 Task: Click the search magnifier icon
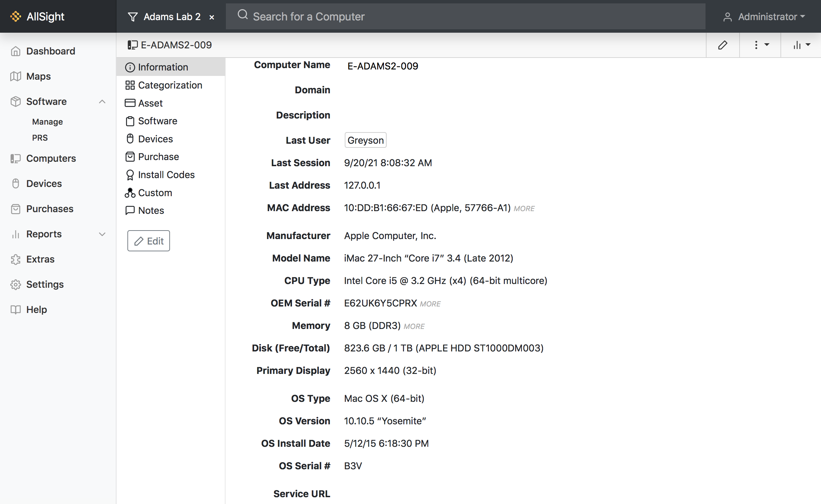pos(243,15)
